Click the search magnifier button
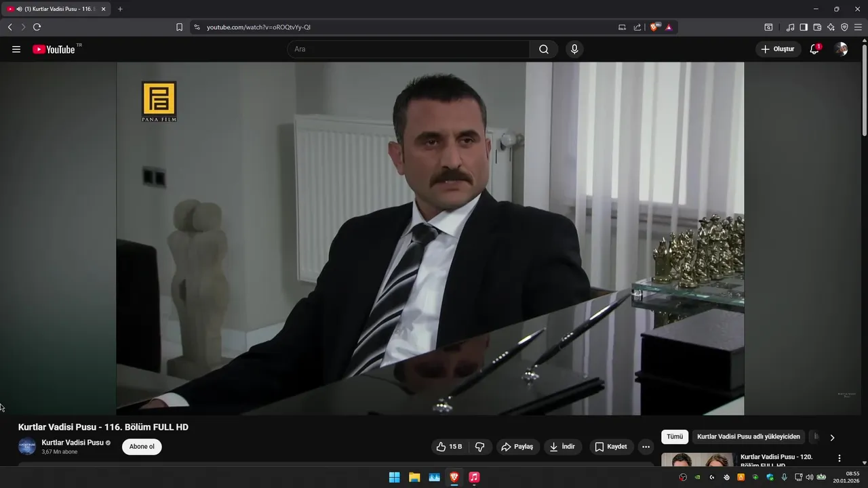 [544, 49]
